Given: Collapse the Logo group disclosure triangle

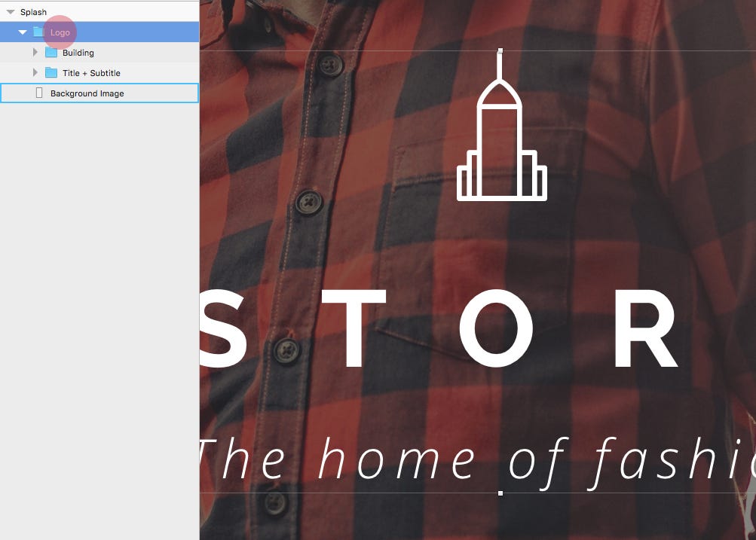Looking at the screenshot, I should pos(22,32).
